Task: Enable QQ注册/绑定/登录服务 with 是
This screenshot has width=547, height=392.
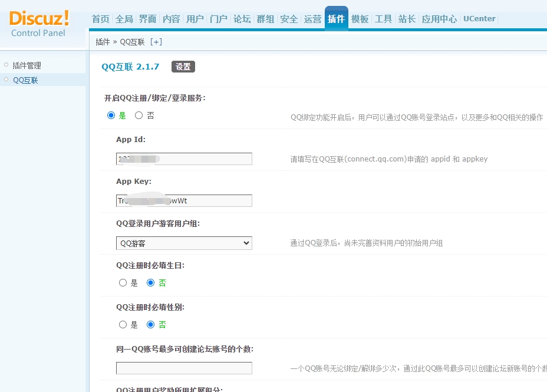Action: (x=111, y=116)
